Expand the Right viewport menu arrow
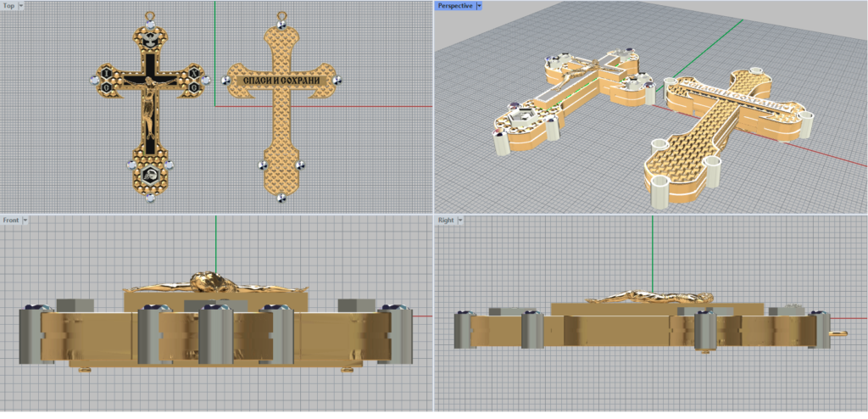 pos(462,220)
